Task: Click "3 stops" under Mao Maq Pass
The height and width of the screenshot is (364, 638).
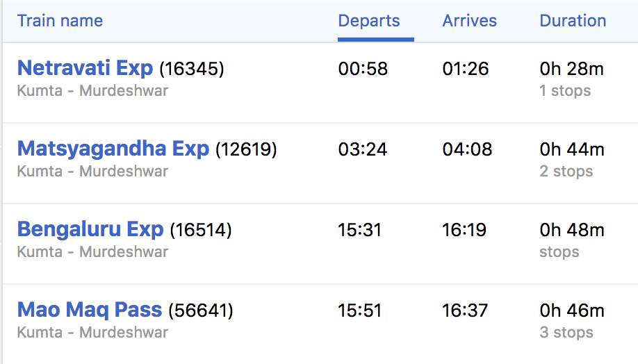Action: pyautogui.click(x=566, y=333)
